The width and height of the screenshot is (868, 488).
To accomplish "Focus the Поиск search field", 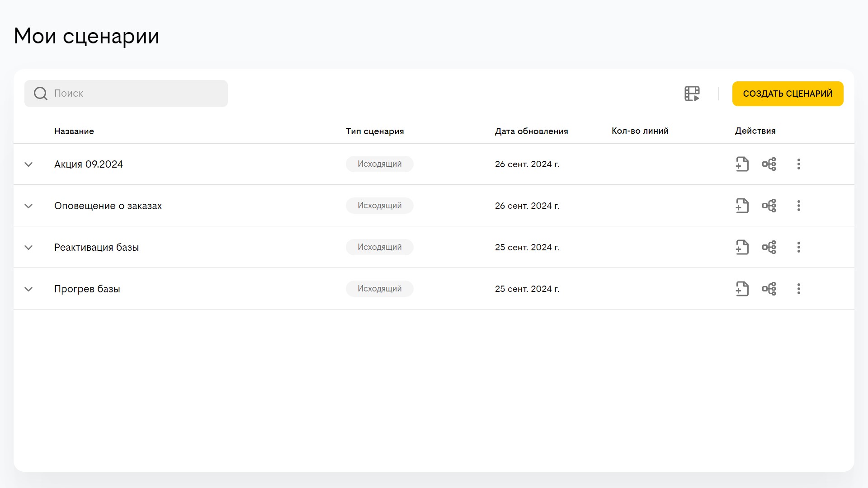I will [126, 94].
